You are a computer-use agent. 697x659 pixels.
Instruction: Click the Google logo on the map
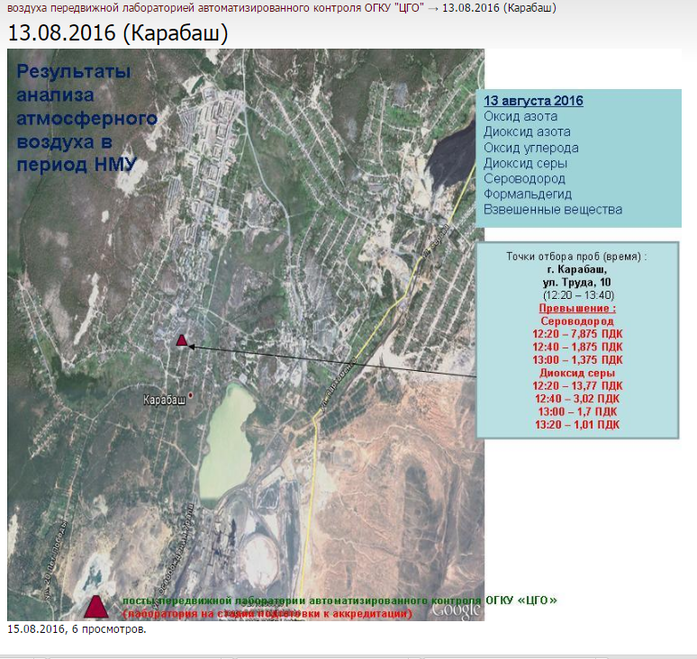click(x=456, y=608)
